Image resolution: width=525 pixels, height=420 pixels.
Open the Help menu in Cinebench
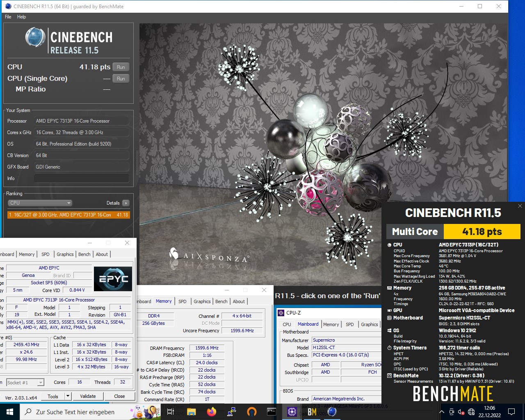[21, 17]
